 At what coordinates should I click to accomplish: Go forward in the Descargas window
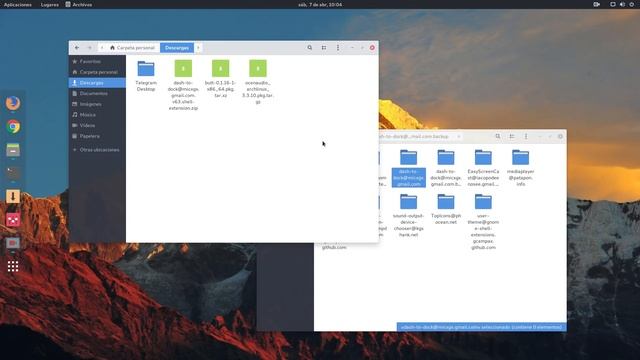tap(89, 48)
